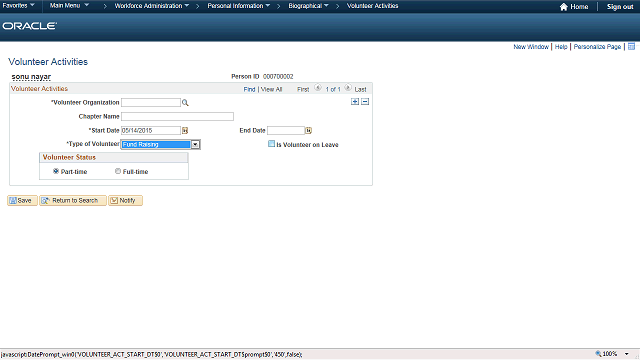Image resolution: width=640 pixels, height=360 pixels.
Task: Click the Save button
Action: point(22,200)
